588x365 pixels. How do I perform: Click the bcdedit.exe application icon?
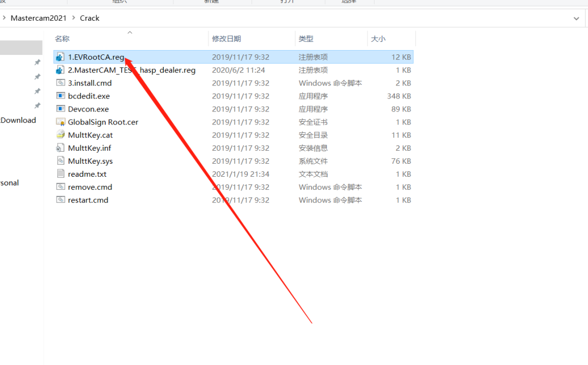pos(60,96)
